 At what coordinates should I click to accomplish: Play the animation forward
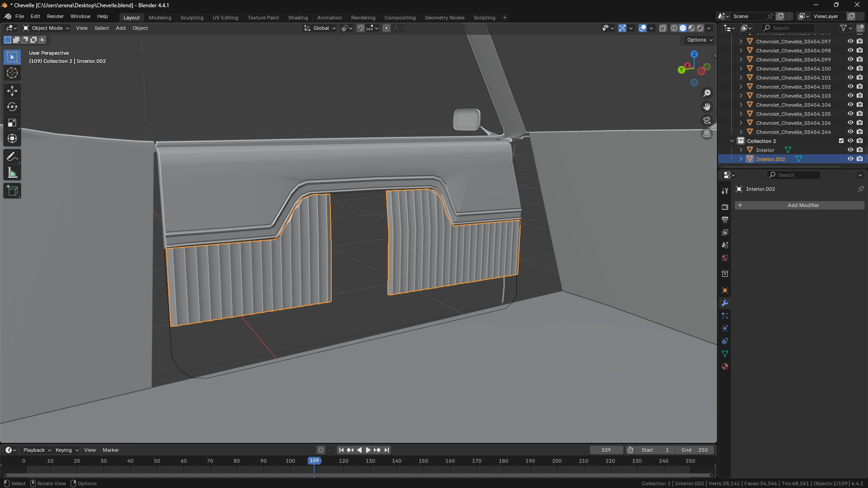(368, 450)
